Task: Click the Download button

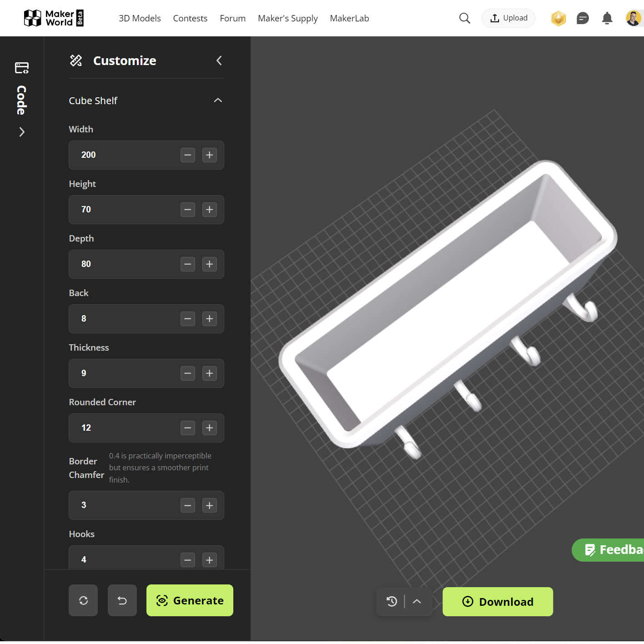Action: point(498,602)
